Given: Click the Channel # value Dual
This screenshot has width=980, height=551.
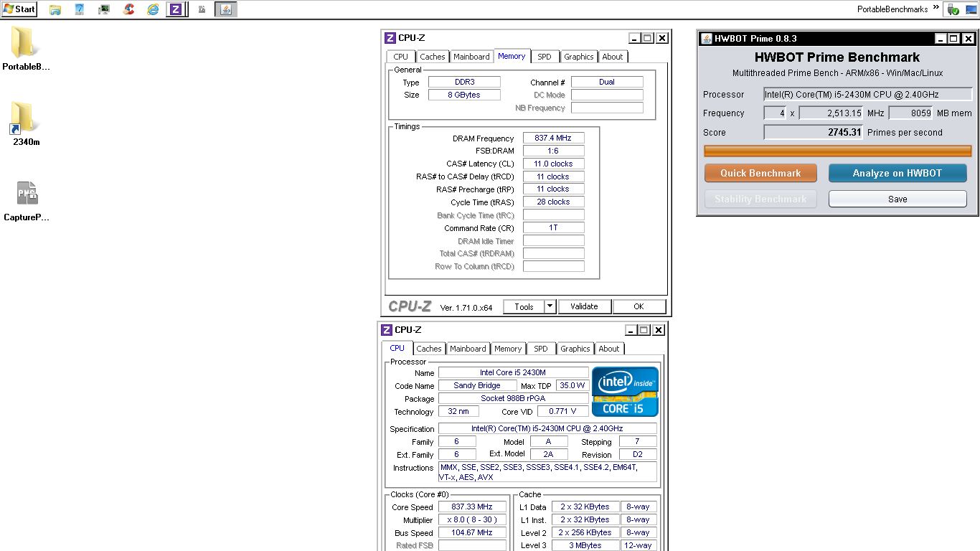Looking at the screenshot, I should click(x=607, y=82).
